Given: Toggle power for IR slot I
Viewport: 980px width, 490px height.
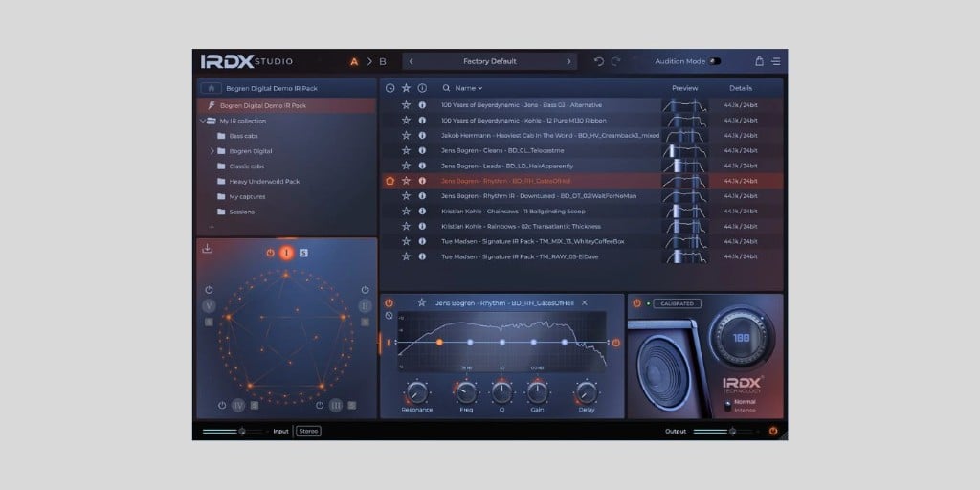Looking at the screenshot, I should click(270, 253).
